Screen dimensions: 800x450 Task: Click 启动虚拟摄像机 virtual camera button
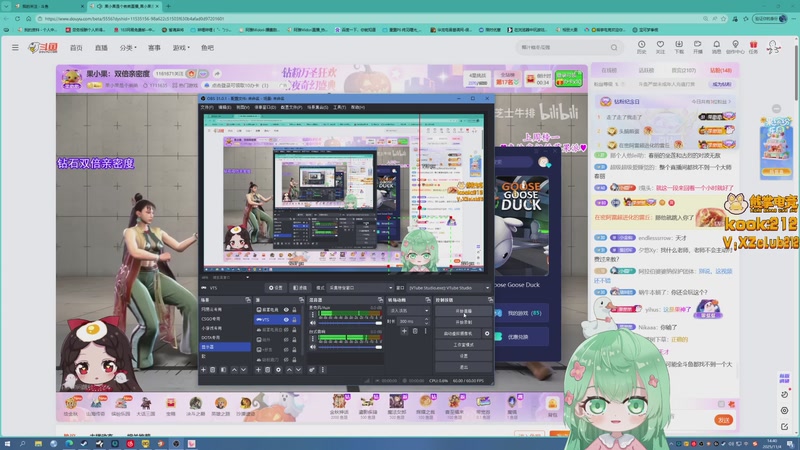point(458,334)
